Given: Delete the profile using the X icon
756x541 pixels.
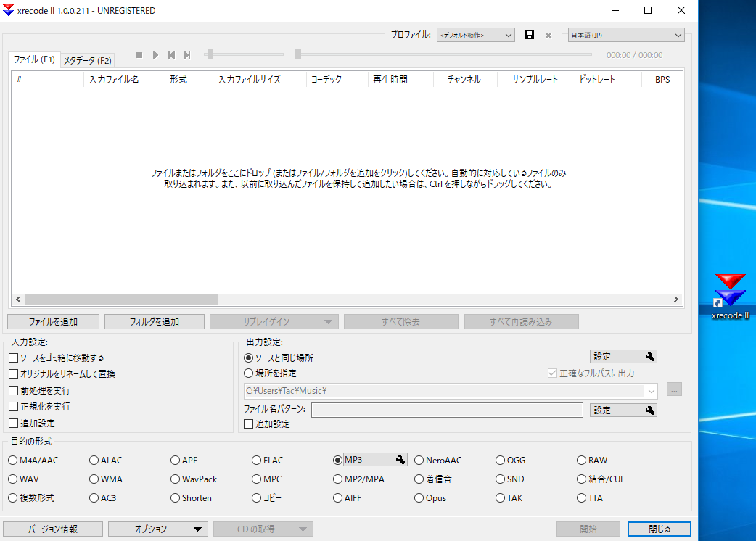Looking at the screenshot, I should point(548,34).
